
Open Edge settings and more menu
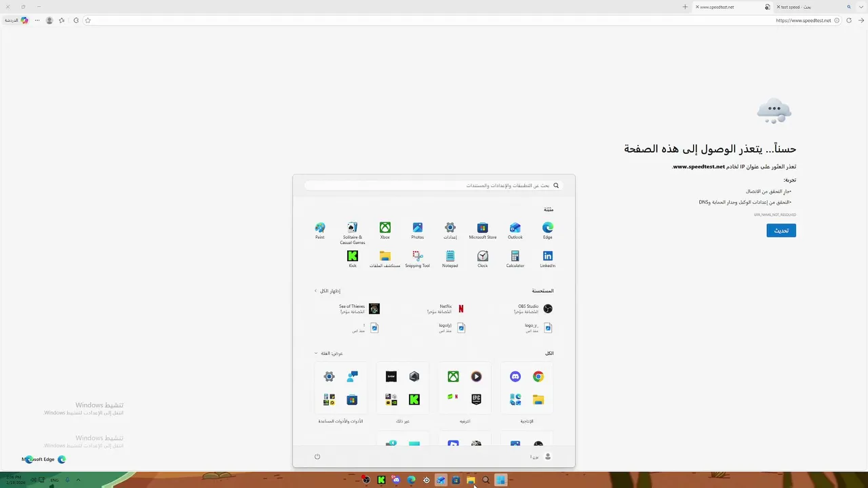pos(37,20)
